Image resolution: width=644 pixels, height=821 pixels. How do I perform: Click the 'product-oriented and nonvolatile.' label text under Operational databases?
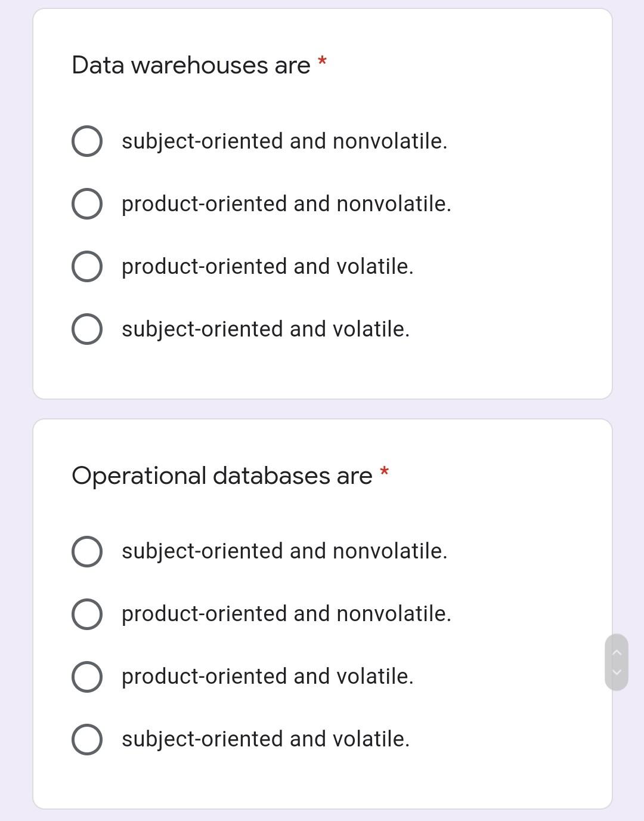pos(286,614)
